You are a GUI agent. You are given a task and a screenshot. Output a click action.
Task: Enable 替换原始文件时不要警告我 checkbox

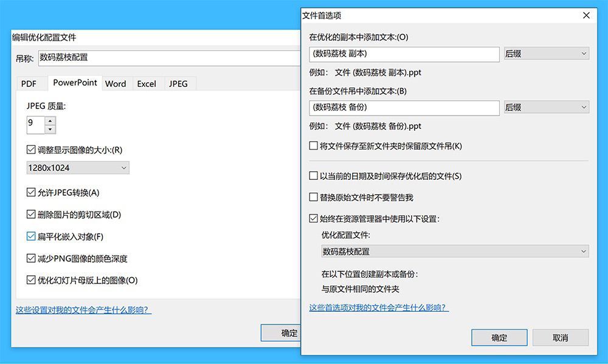pos(313,197)
